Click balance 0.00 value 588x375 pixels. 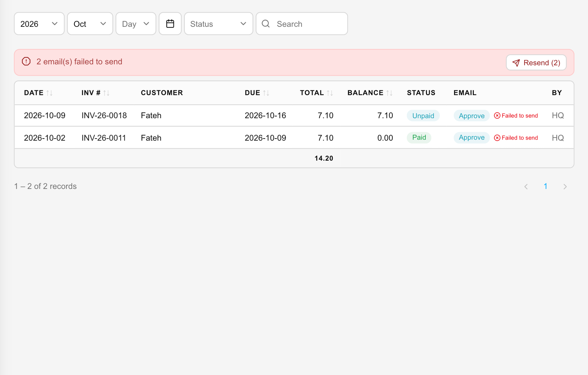coord(385,138)
